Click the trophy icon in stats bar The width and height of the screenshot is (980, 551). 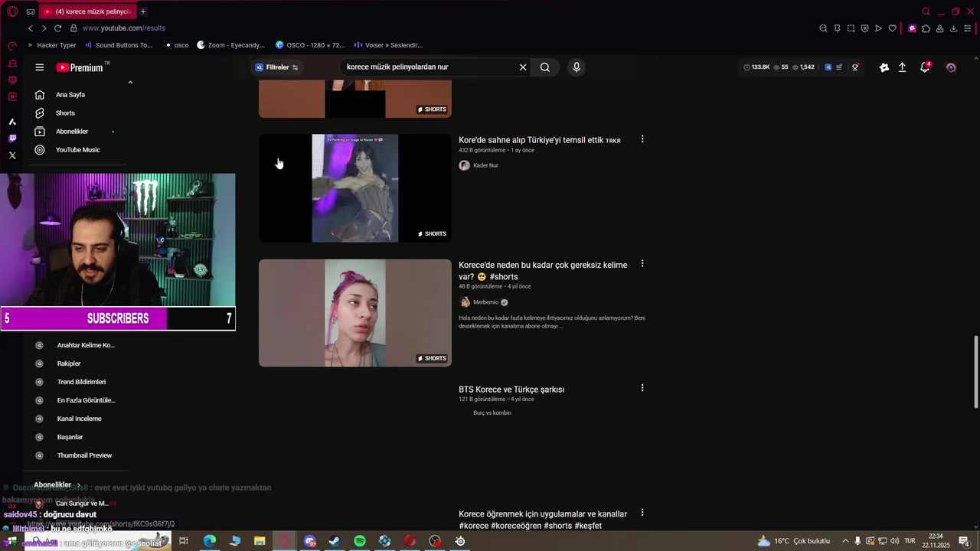855,67
